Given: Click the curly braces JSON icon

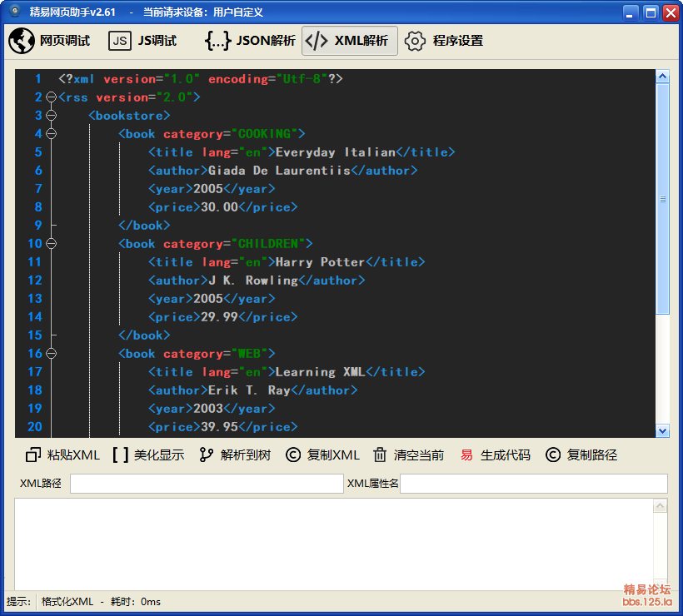Looking at the screenshot, I should click(217, 41).
